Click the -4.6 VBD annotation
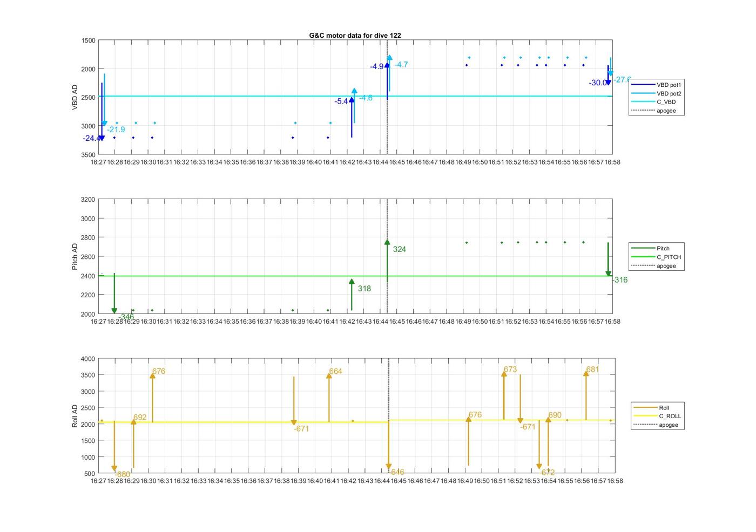This screenshot has width=756, height=532. click(366, 98)
